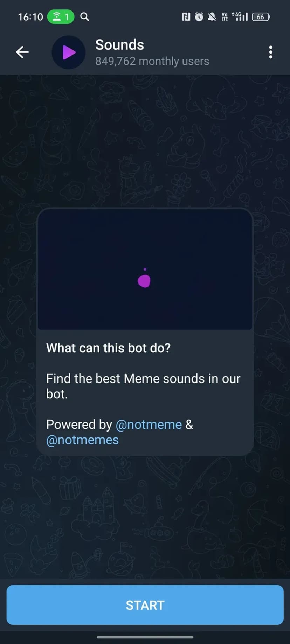Tap the home gesture bar at the bottom
290x644 pixels.
coord(145,637)
